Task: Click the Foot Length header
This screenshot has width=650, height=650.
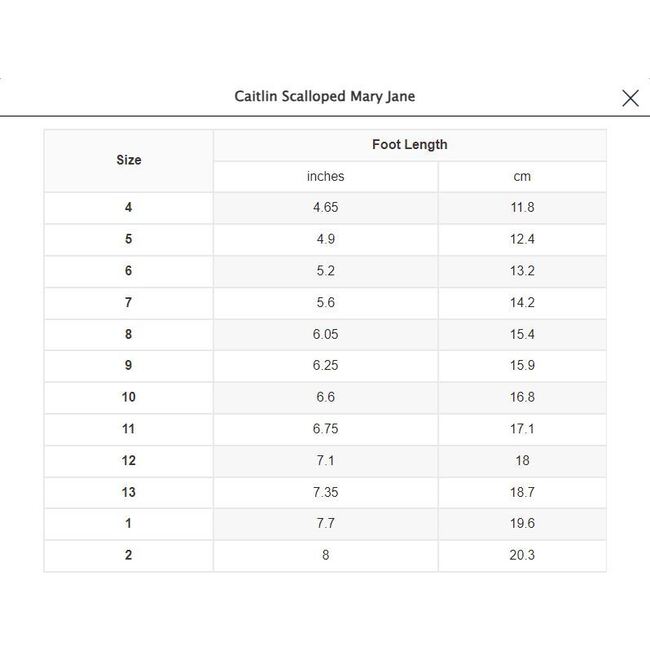Action: point(409,145)
